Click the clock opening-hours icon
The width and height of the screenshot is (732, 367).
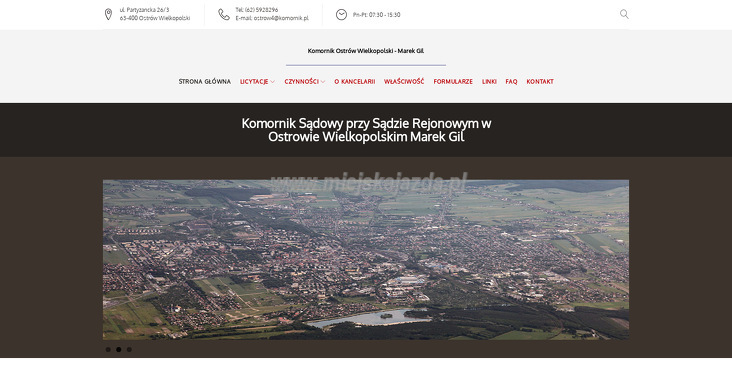[x=341, y=14]
